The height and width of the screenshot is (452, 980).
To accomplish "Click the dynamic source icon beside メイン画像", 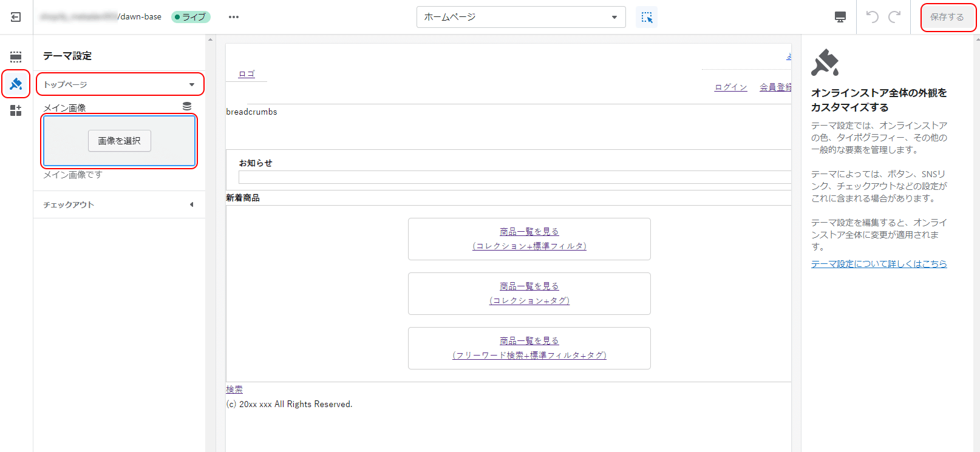I will (x=187, y=106).
